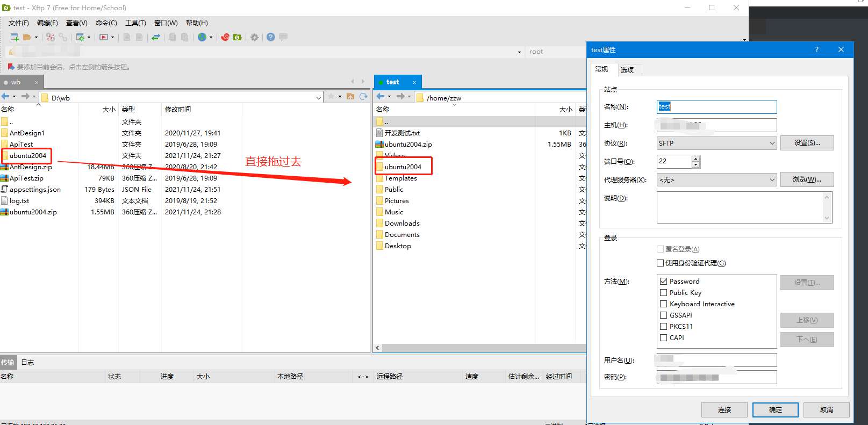Click the local panel home folder icon
Image resolution: width=868 pixels, height=425 pixels.
coord(350,96)
